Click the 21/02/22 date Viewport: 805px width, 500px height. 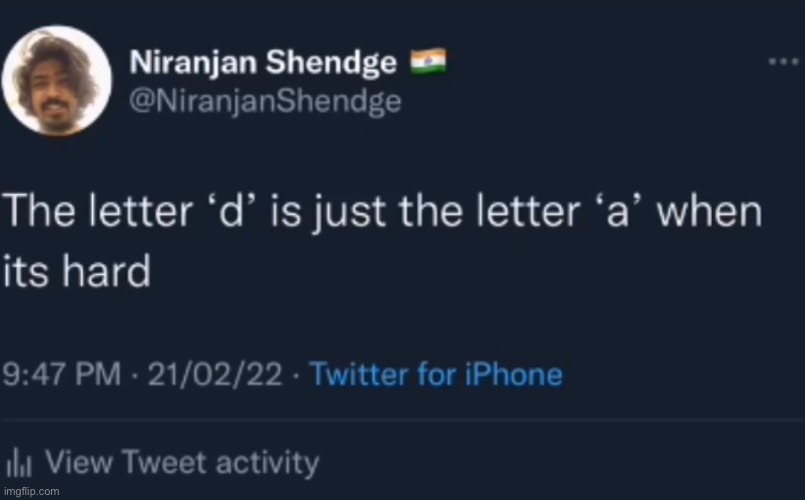215,374
